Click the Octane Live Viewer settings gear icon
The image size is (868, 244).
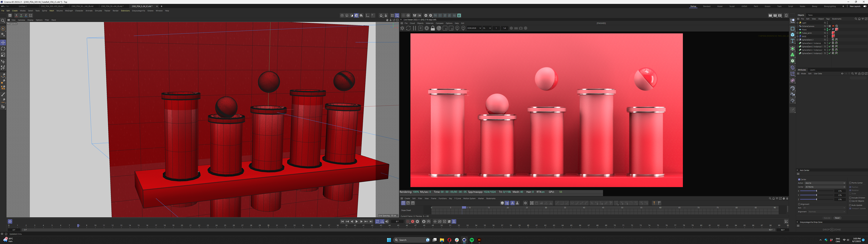[x=427, y=28]
